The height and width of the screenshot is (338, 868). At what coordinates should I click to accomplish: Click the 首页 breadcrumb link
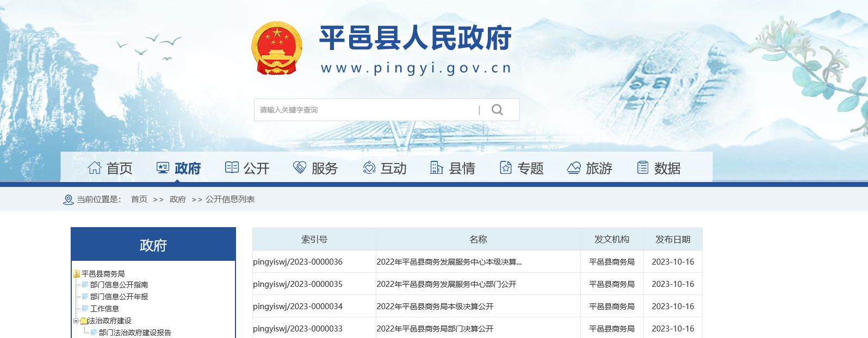click(x=139, y=199)
